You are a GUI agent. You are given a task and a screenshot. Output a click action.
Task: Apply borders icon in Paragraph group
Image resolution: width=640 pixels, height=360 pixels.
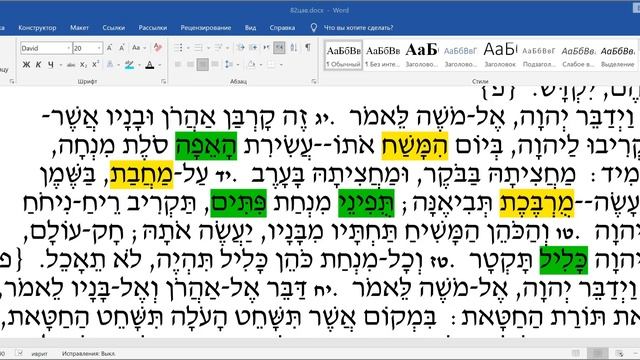271,64
